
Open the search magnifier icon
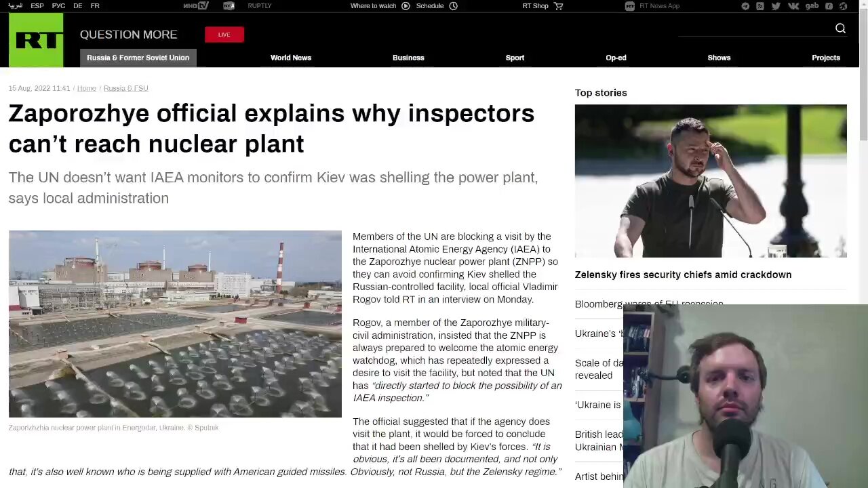tap(840, 28)
